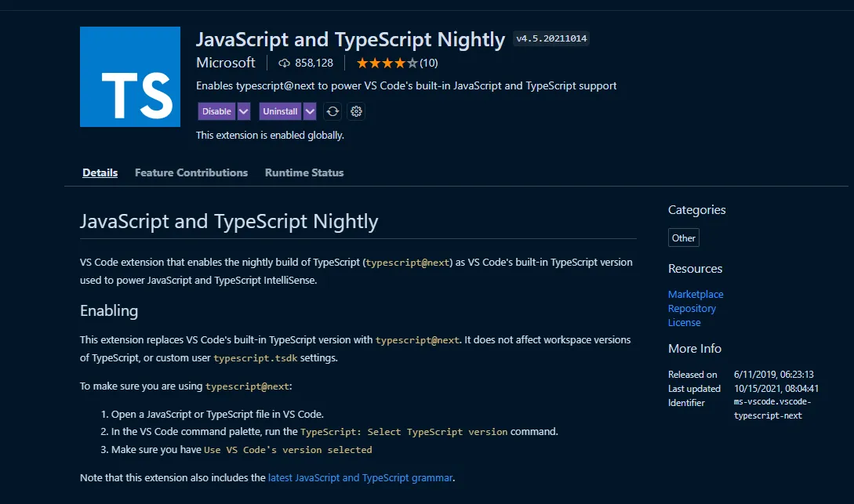Viewport: 854px width, 504px height.
Task: Click step 1 'Open a JavaScript or TypeScript file'
Action: point(217,414)
